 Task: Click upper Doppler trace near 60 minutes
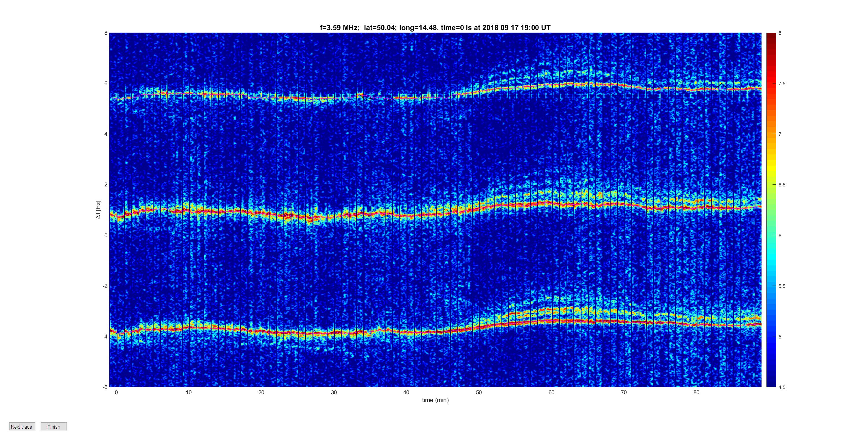click(551, 85)
